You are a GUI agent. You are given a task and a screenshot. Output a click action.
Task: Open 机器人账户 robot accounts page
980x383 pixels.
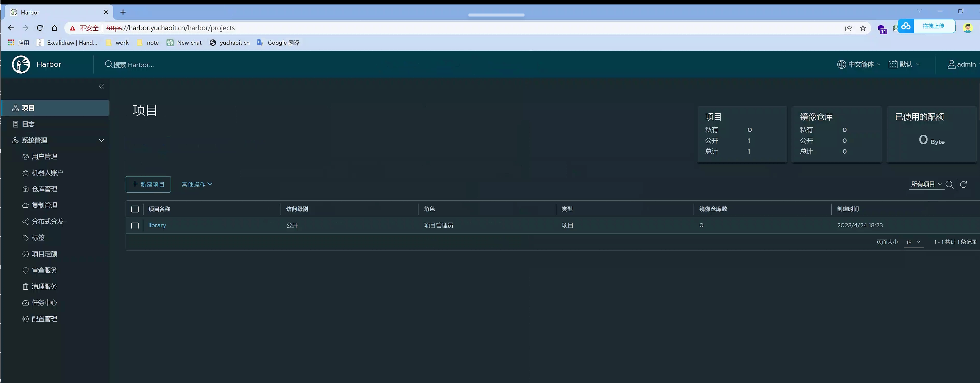(47, 173)
